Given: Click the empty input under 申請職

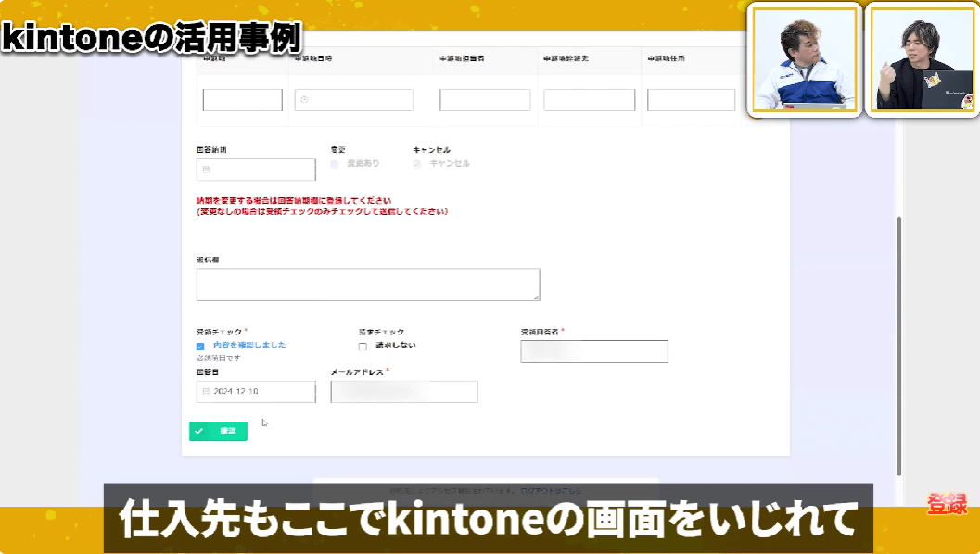Looking at the screenshot, I should (242, 99).
